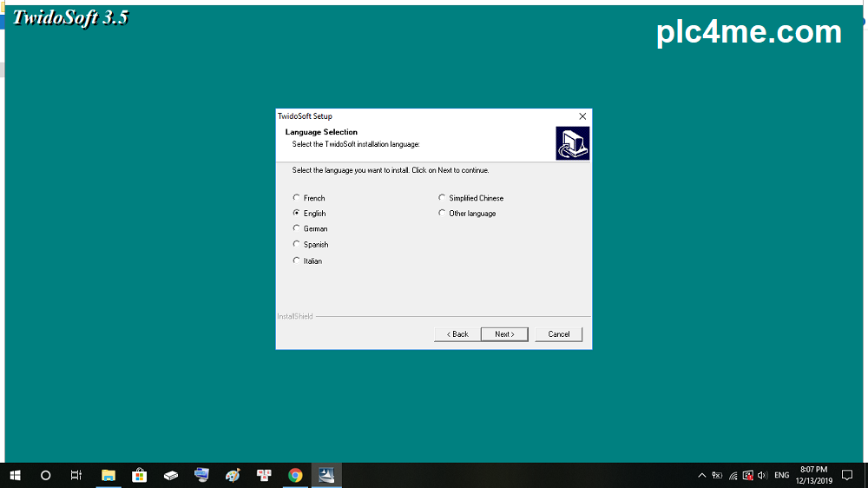Viewport: 868px width, 488px height.
Task: Open Google Chrome from the taskbar
Action: pos(295,475)
